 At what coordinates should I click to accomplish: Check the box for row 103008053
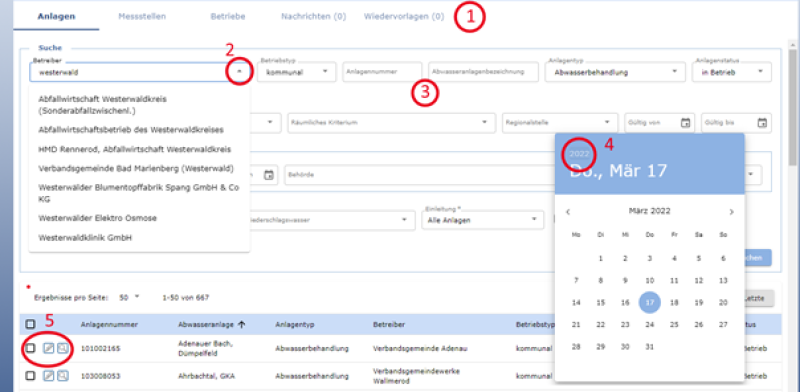tap(30, 376)
